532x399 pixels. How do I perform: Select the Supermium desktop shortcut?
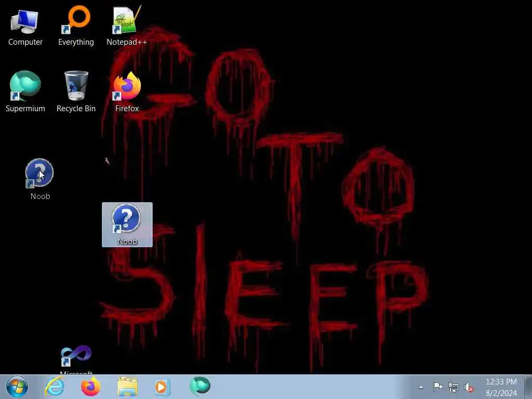pyautogui.click(x=25, y=91)
